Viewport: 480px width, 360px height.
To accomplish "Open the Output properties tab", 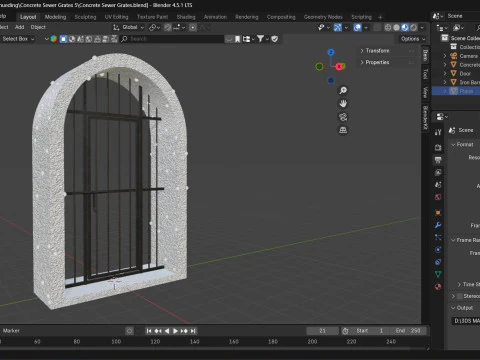I will tap(438, 160).
